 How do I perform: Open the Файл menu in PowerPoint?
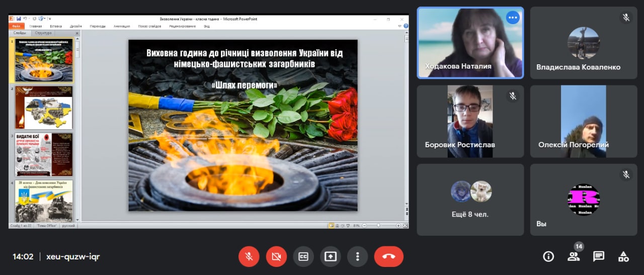point(16,26)
